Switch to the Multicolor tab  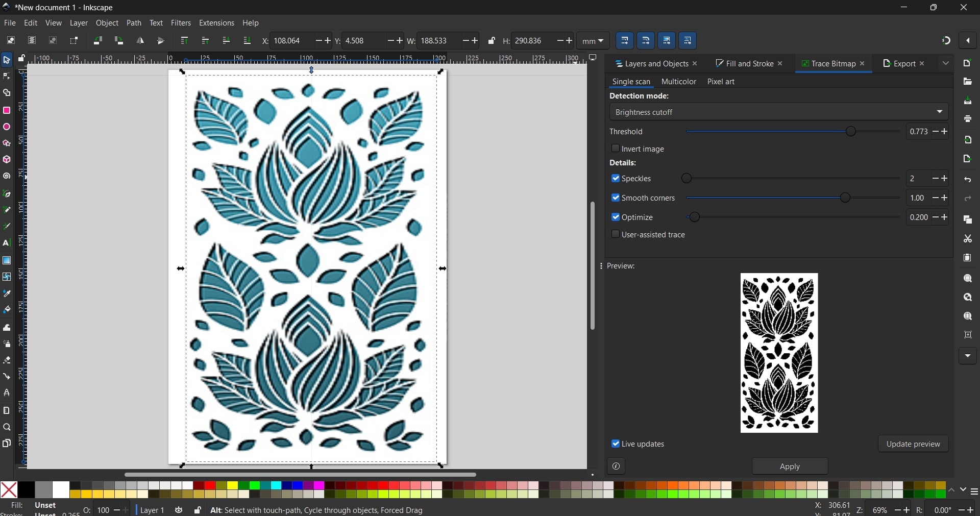678,82
